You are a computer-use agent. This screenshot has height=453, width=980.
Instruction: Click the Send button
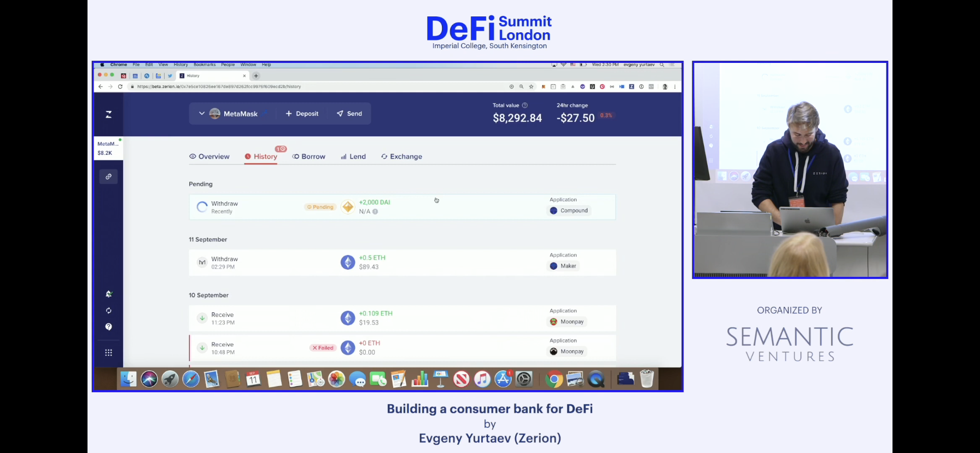[x=349, y=114]
